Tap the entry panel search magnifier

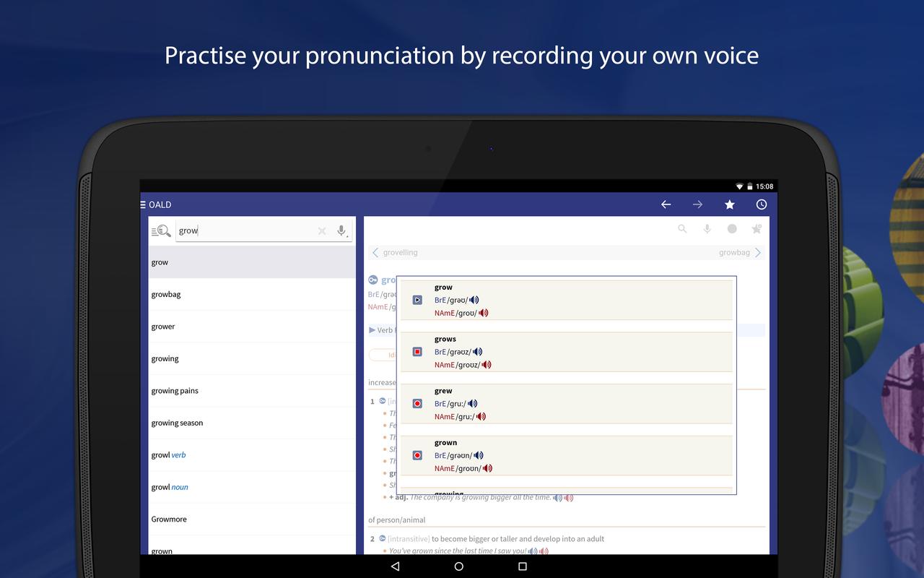(682, 229)
